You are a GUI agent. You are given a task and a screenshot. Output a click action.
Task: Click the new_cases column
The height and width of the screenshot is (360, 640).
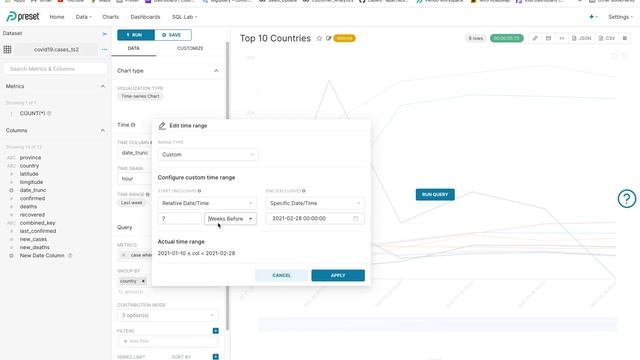tap(33, 239)
